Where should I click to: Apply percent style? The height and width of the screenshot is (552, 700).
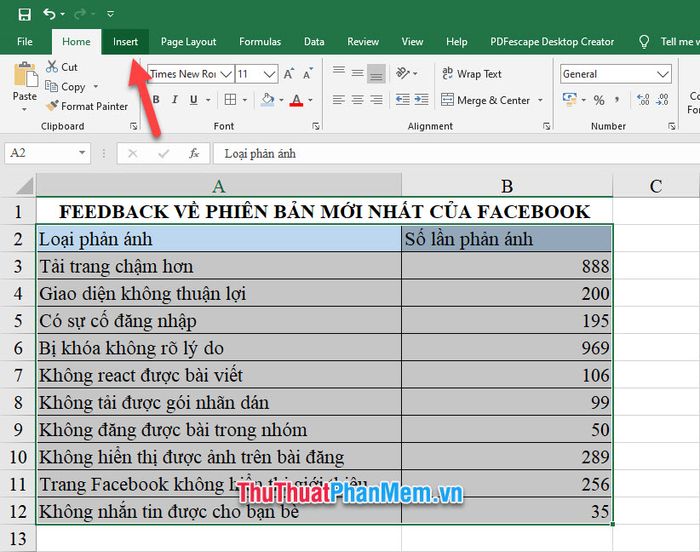599,100
